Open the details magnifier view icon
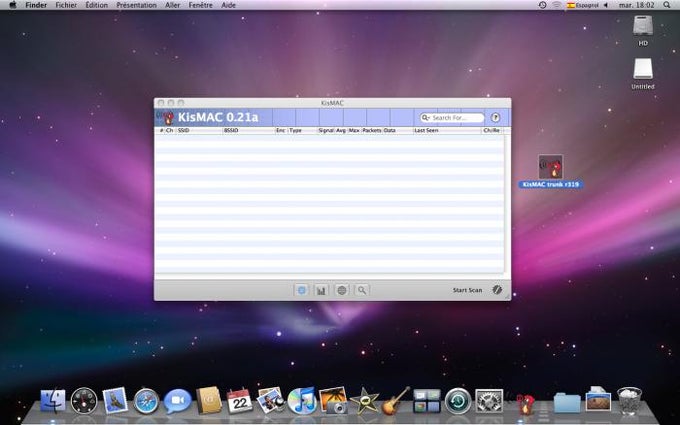 click(362, 290)
